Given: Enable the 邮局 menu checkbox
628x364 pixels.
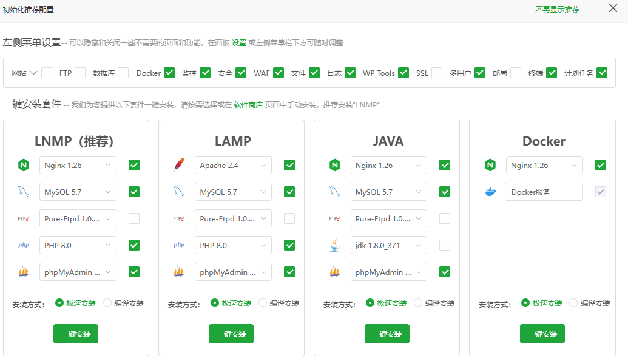Looking at the screenshot, I should 516,73.
